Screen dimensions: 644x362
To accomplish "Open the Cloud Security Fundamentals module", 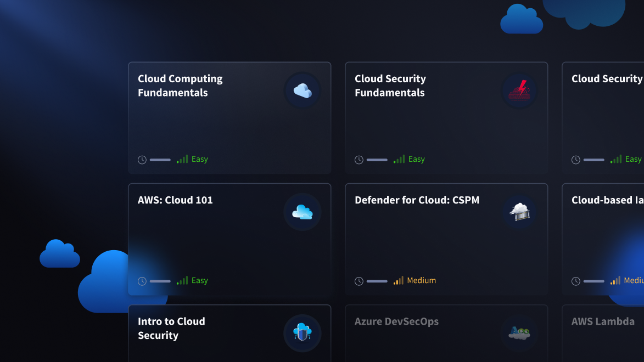I will pyautogui.click(x=446, y=118).
